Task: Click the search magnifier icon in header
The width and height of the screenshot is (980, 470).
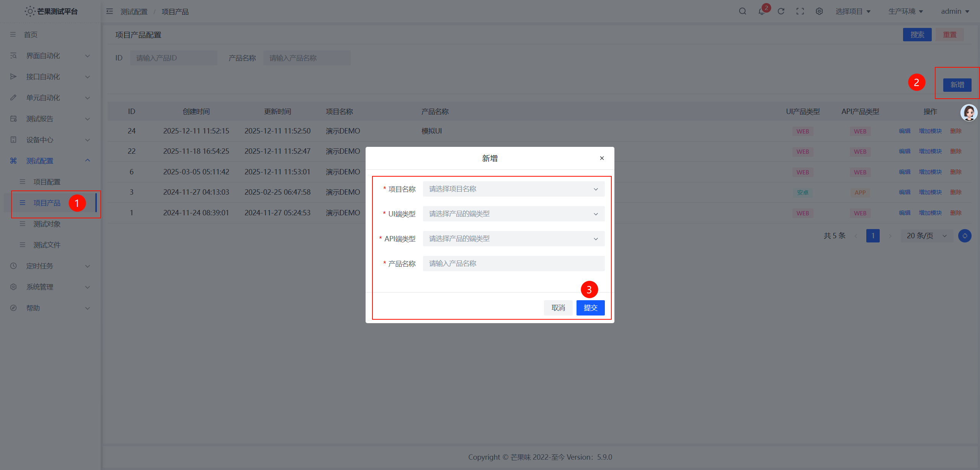Action: click(742, 11)
